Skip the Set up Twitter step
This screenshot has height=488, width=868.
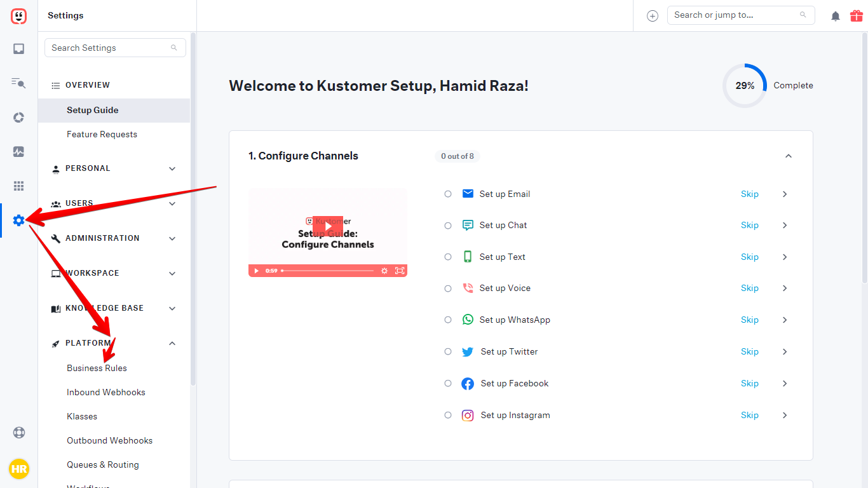[750, 351]
